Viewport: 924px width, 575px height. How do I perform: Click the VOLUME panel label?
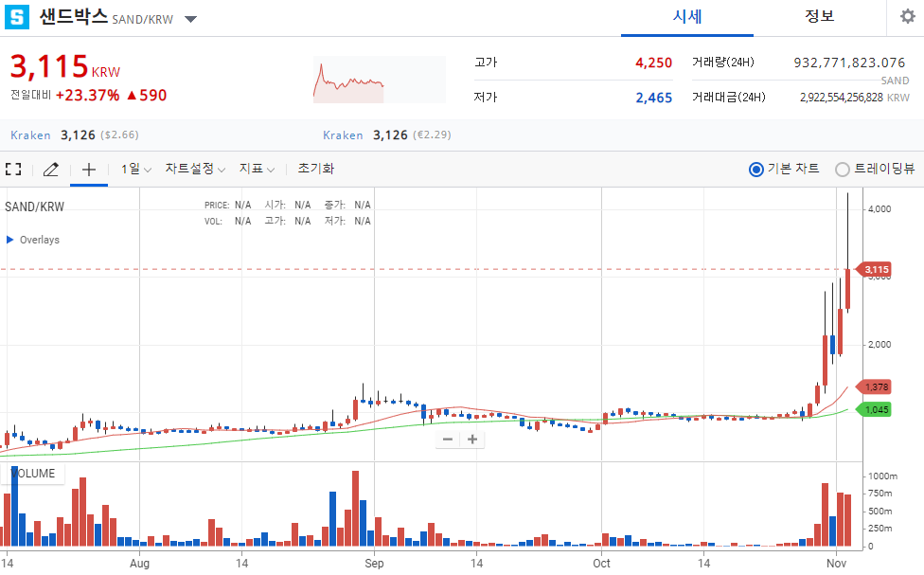coord(33,474)
